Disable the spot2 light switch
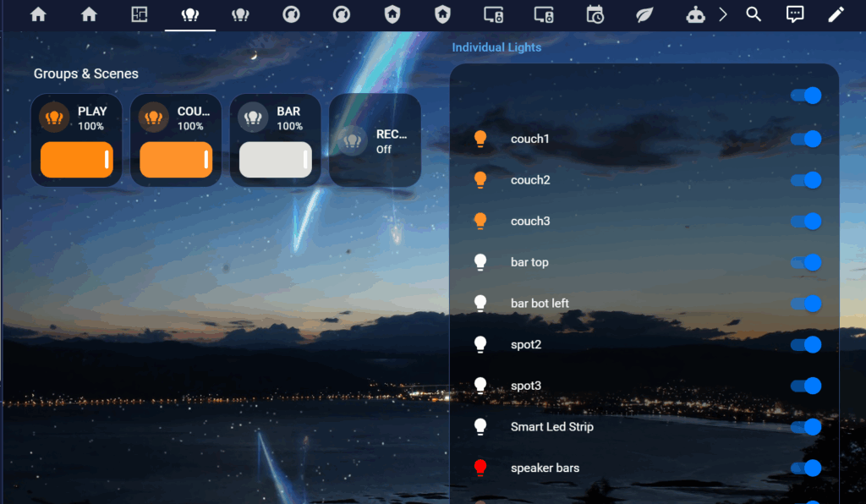This screenshot has width=866, height=504. pyautogui.click(x=806, y=344)
